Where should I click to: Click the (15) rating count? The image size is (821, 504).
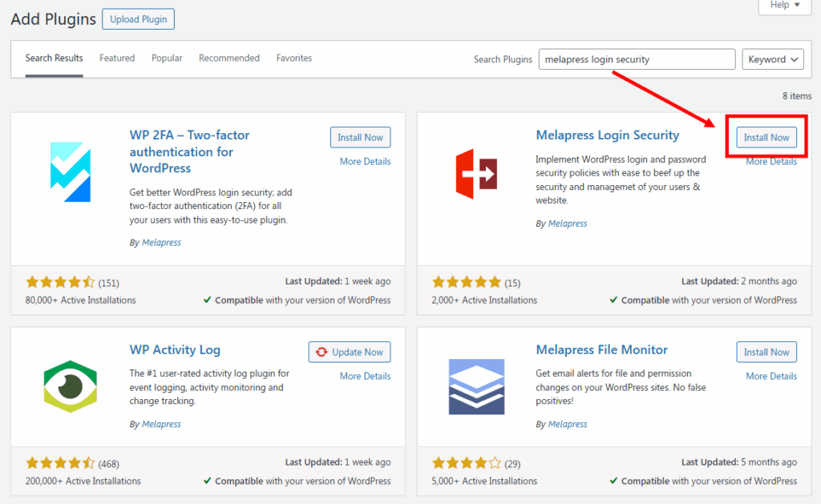(x=512, y=283)
